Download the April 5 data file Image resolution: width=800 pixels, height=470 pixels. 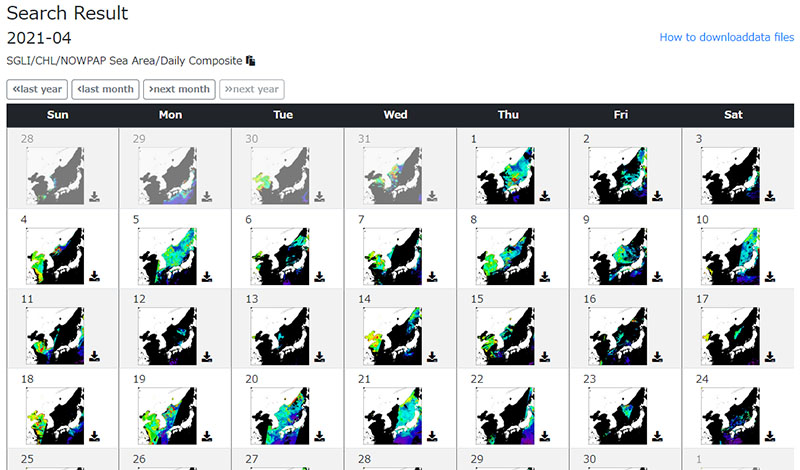[x=207, y=277]
